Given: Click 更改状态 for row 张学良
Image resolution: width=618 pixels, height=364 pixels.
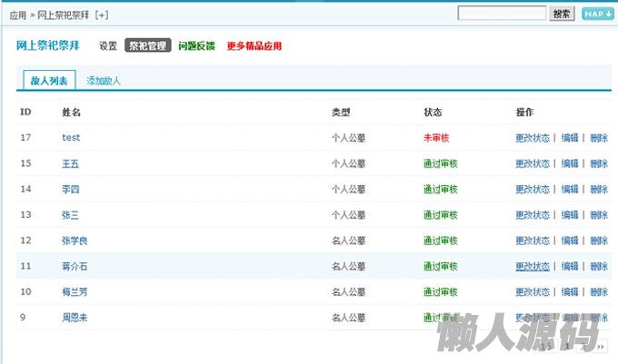Looking at the screenshot, I should click(x=533, y=241).
